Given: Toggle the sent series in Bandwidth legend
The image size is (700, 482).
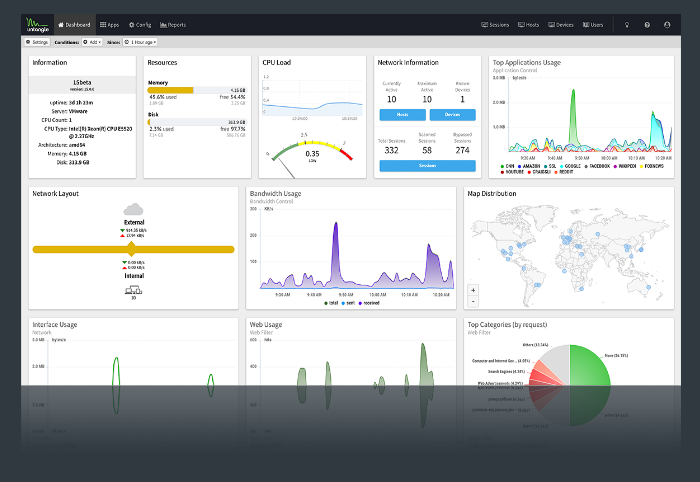Looking at the screenshot, I should tap(348, 303).
